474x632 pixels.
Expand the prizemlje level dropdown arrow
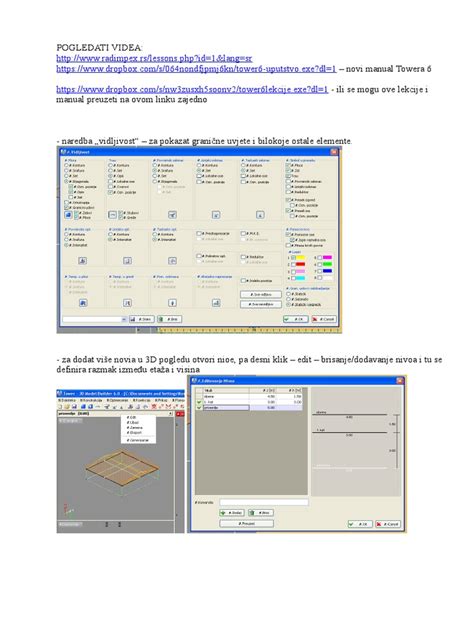click(x=170, y=414)
